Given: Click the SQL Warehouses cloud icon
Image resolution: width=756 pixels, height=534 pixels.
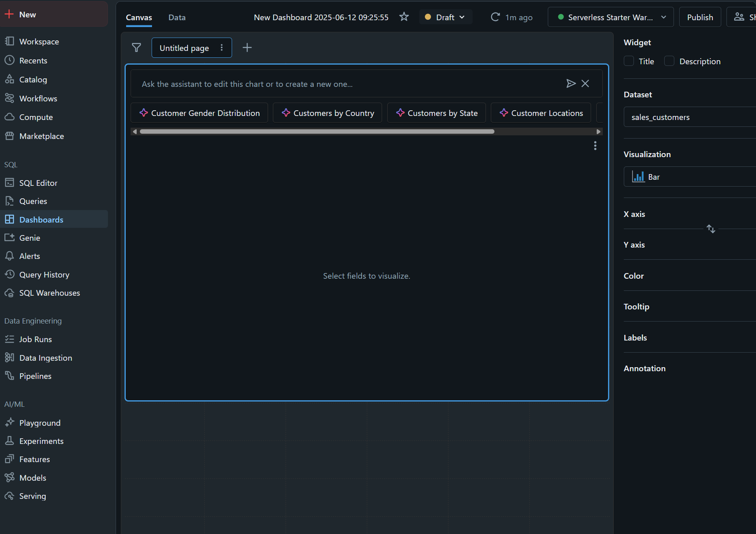Looking at the screenshot, I should pos(9,292).
